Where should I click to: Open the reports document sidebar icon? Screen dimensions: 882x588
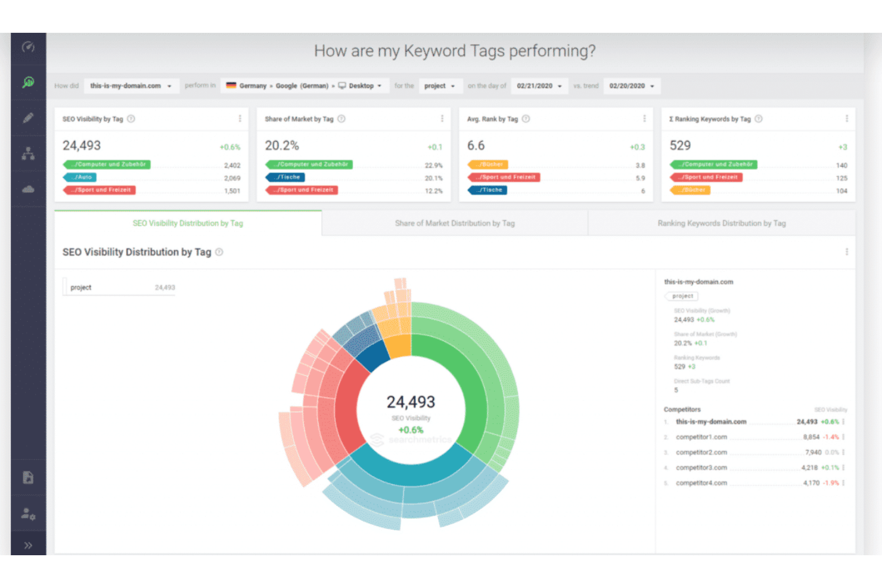28,477
